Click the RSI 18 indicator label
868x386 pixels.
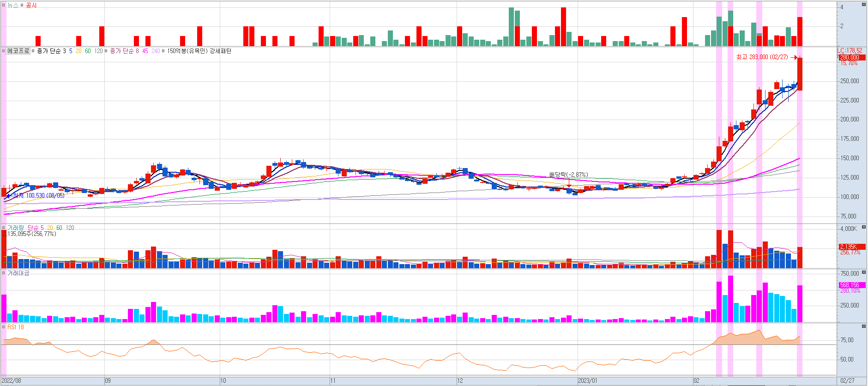pos(16,327)
